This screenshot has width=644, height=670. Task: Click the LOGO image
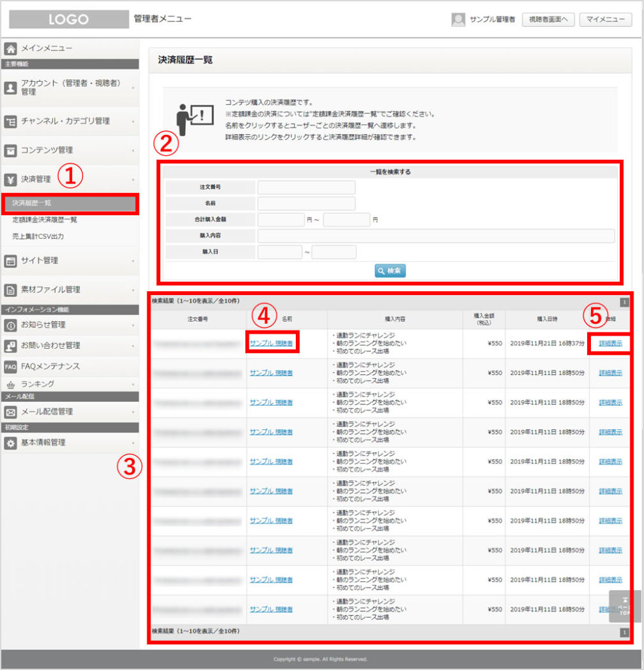coord(69,19)
